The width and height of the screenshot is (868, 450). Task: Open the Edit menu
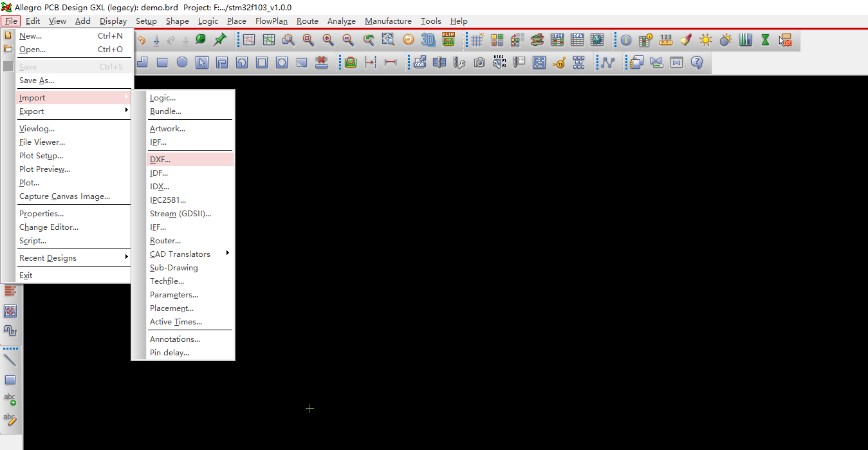[x=33, y=21]
